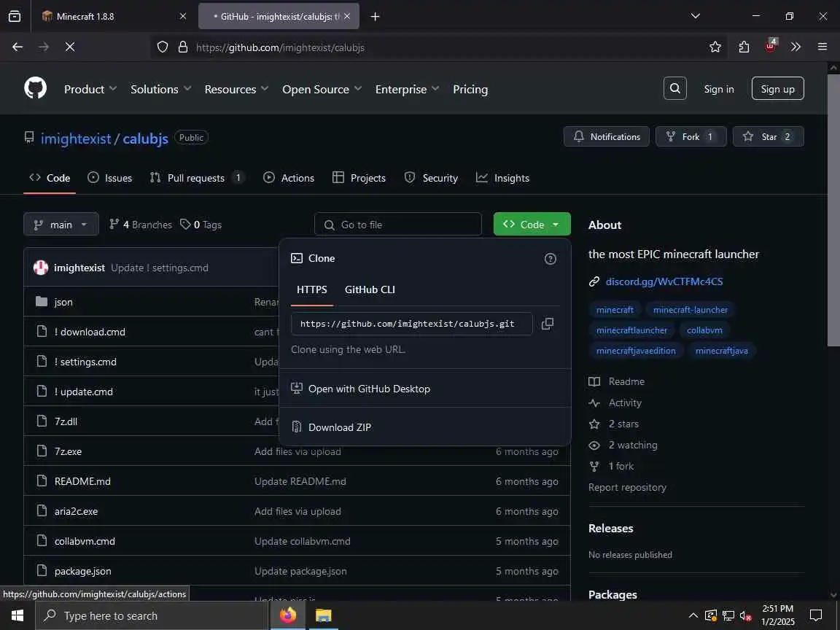Open the Windows notification center icon

pos(815,615)
